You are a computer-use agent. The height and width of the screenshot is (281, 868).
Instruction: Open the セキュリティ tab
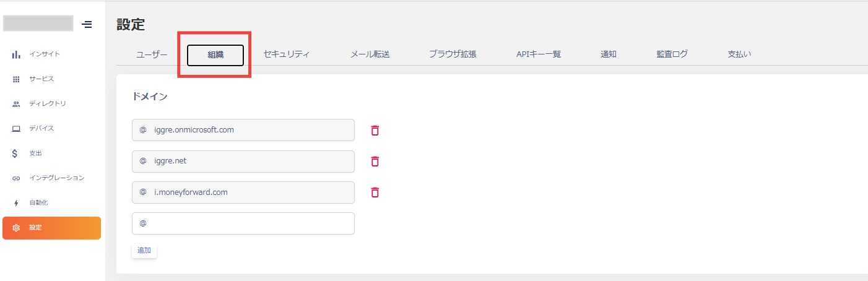(286, 54)
